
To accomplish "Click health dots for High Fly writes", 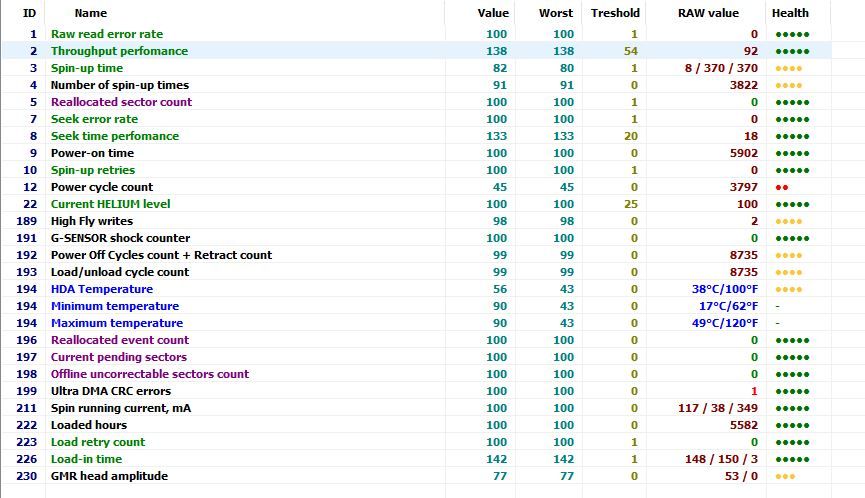I will [789, 222].
